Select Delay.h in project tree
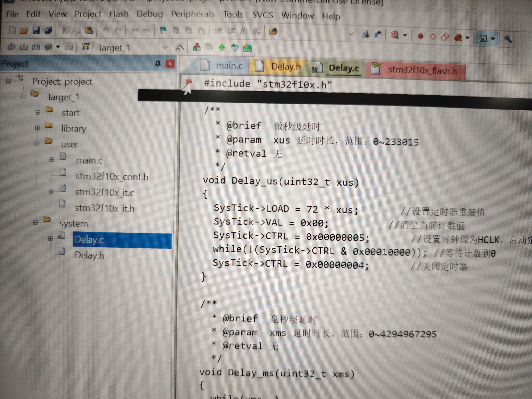This screenshot has width=532, height=399. 89,255
